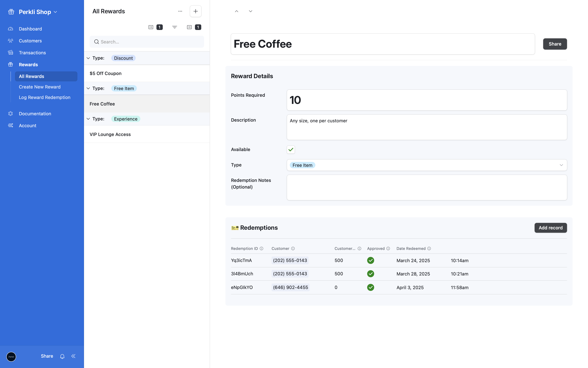588x368 pixels.
Task: Open Dashboard in the sidebar
Action: [30, 29]
